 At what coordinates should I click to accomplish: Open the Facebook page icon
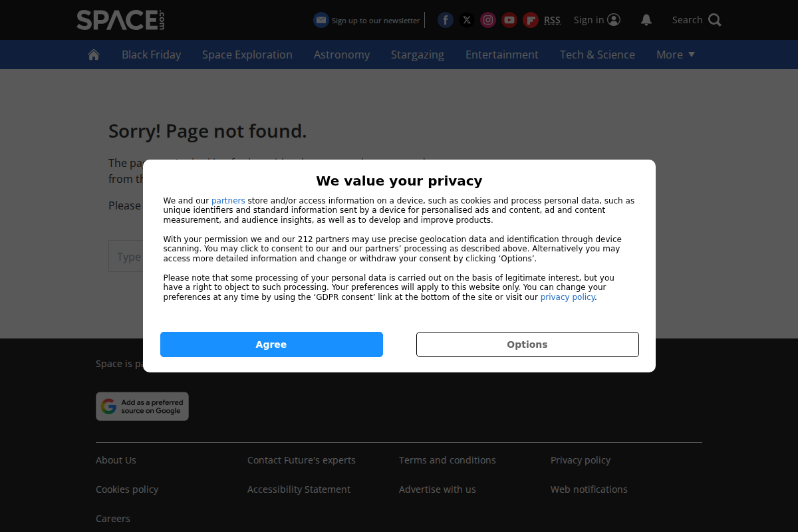(x=445, y=20)
